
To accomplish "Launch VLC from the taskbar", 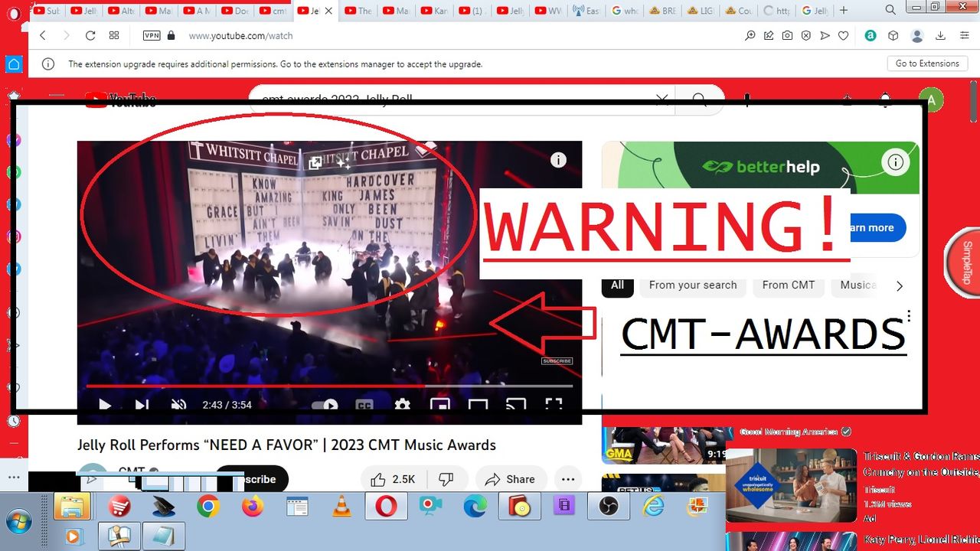I will (341, 506).
